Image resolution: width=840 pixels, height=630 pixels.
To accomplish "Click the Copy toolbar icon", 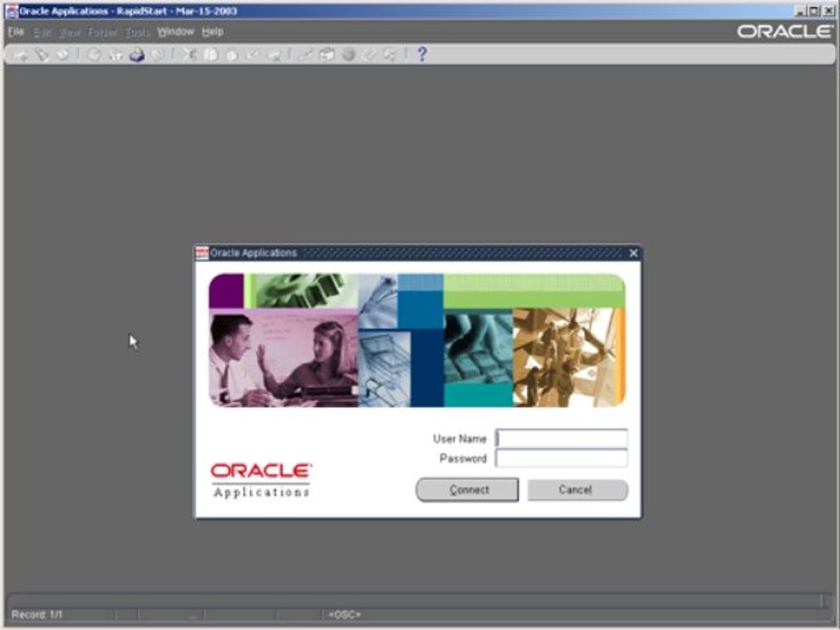I will point(211,55).
